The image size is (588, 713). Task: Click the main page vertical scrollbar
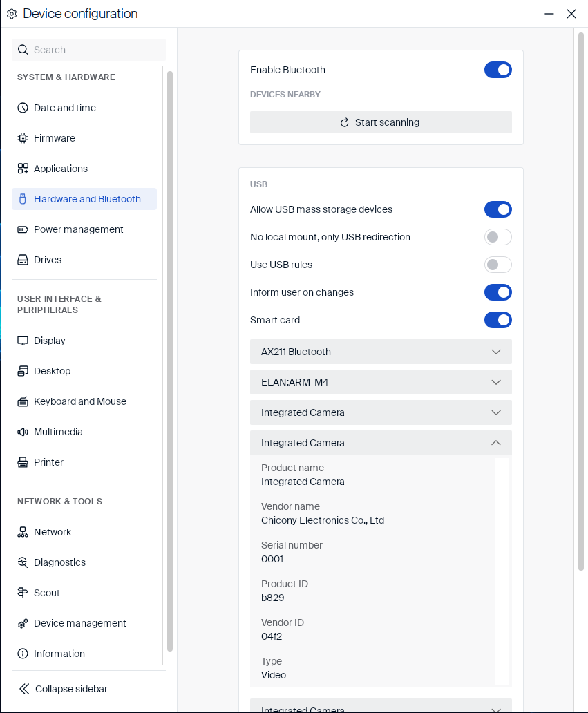[x=580, y=301]
